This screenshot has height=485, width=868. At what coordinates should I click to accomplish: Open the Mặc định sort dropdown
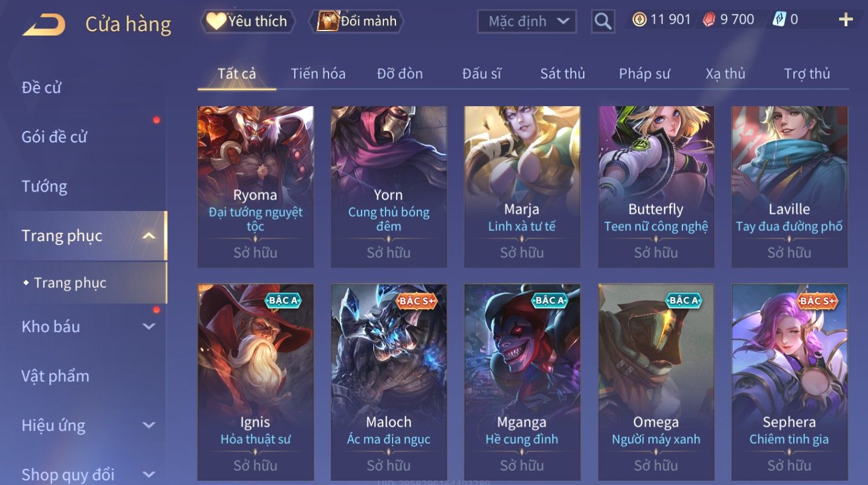pyautogui.click(x=527, y=21)
